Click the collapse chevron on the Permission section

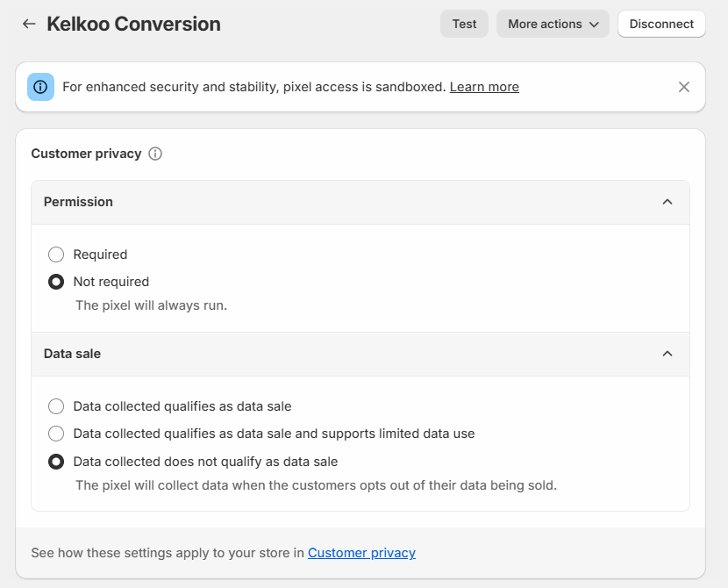coord(668,201)
